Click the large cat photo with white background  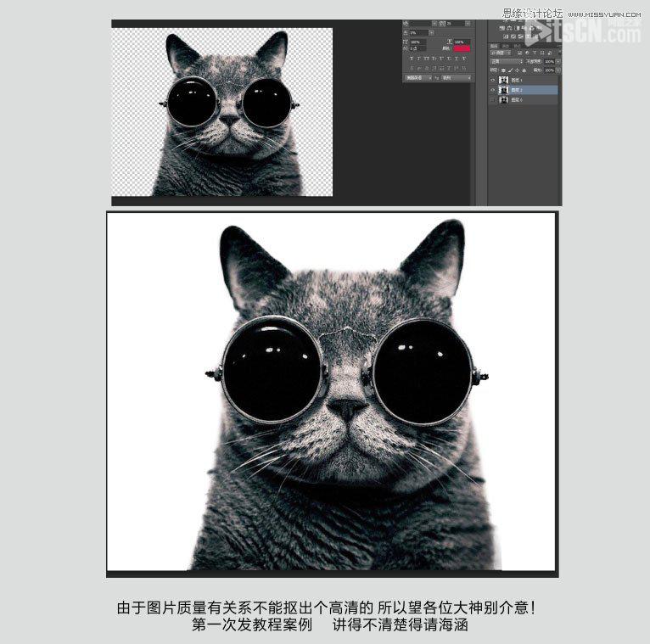point(331,392)
